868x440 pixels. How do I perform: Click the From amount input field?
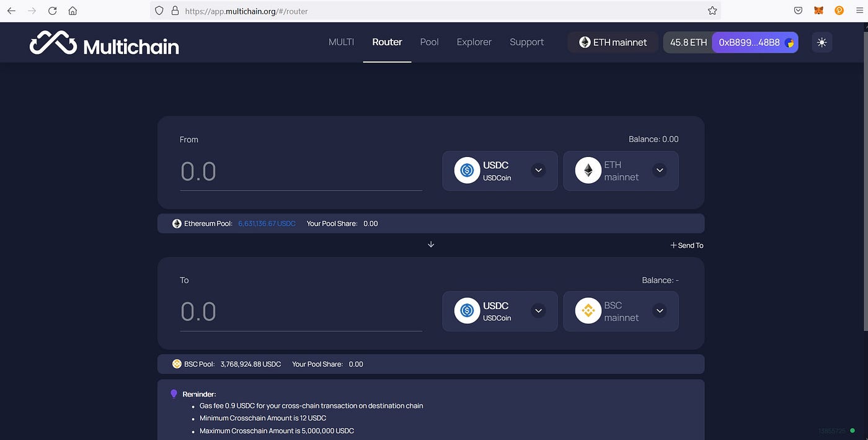coord(301,172)
